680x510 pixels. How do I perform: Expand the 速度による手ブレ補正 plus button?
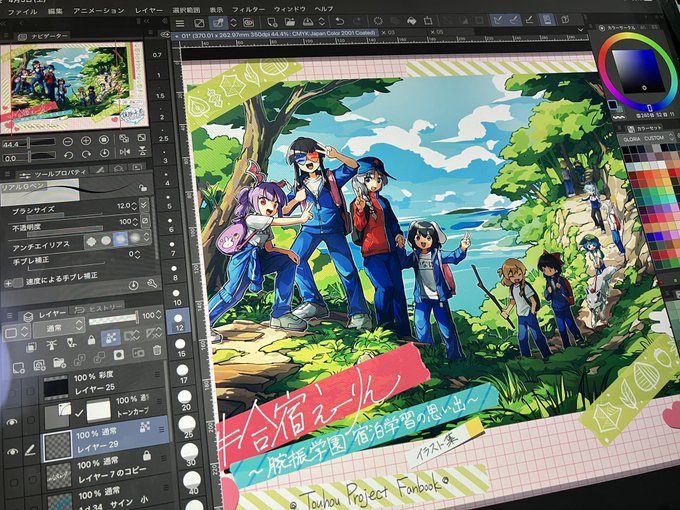pos(8,284)
